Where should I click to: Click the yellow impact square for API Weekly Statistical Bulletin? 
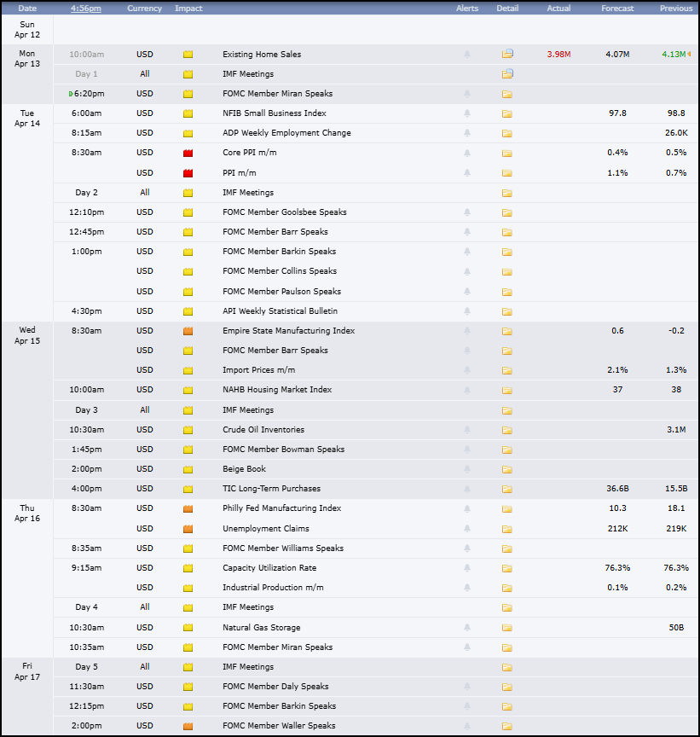(x=188, y=310)
